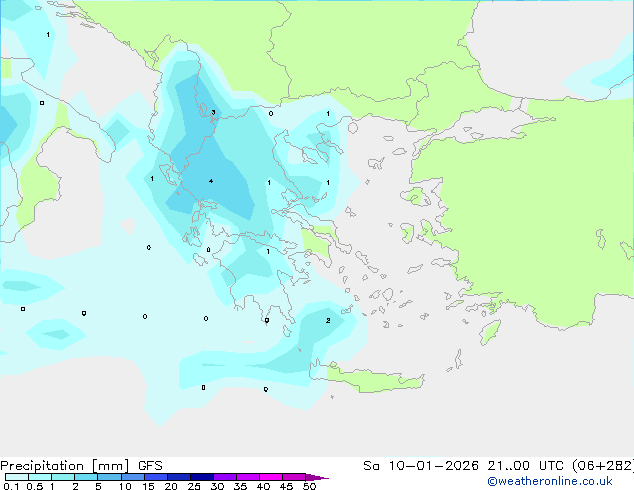Open the weatheronline.co.uk link
Viewport: 634px width, 490px height.
(550, 481)
